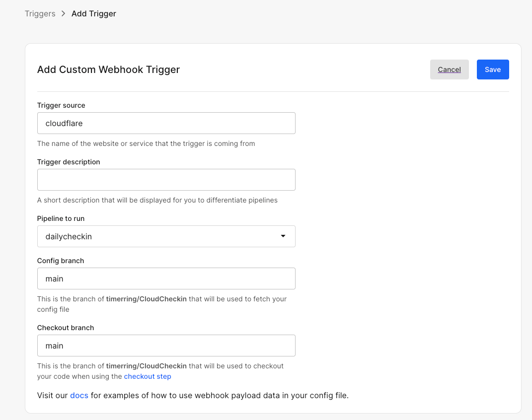Click the Config branch label

[x=61, y=261]
